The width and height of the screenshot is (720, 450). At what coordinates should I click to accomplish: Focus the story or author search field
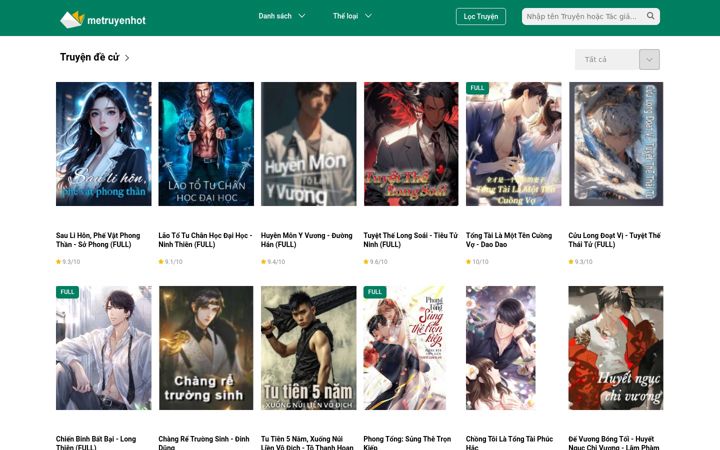583,17
